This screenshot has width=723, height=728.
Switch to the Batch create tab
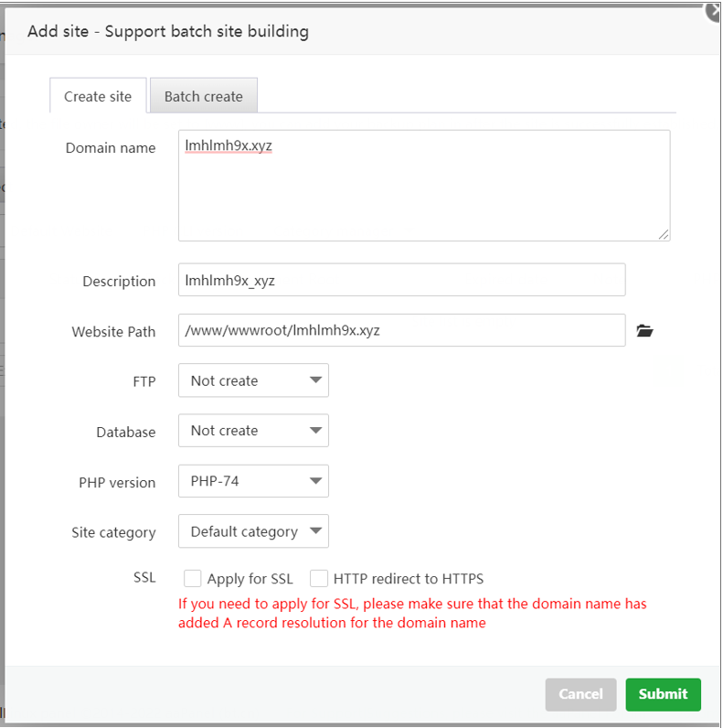(204, 96)
